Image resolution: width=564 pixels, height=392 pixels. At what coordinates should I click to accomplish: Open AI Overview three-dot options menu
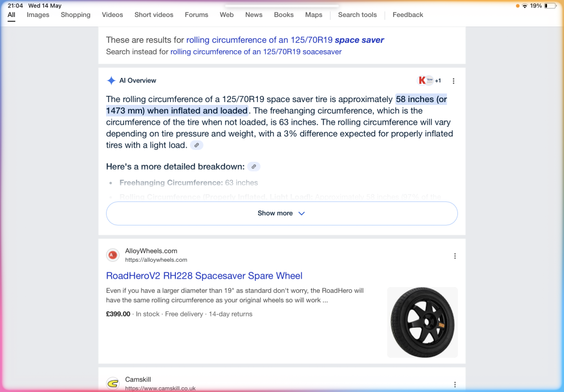point(453,81)
